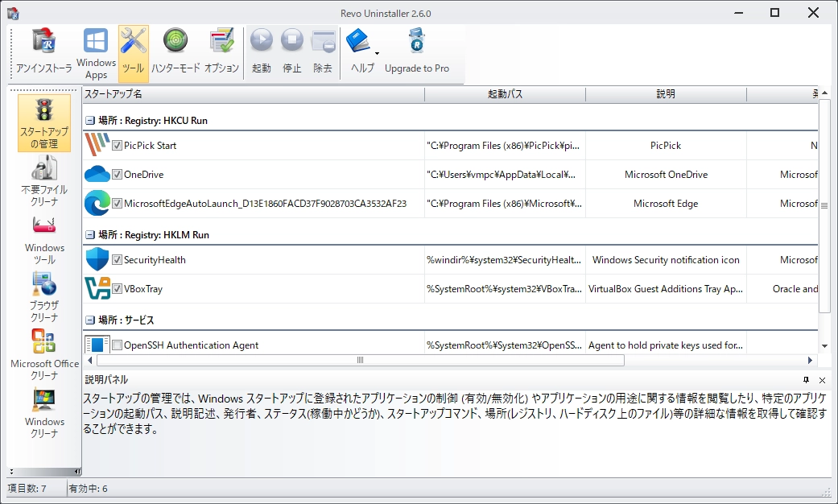Open ブラウザクリーナ (Browser Cleaner)
The image size is (838, 504).
44,297
